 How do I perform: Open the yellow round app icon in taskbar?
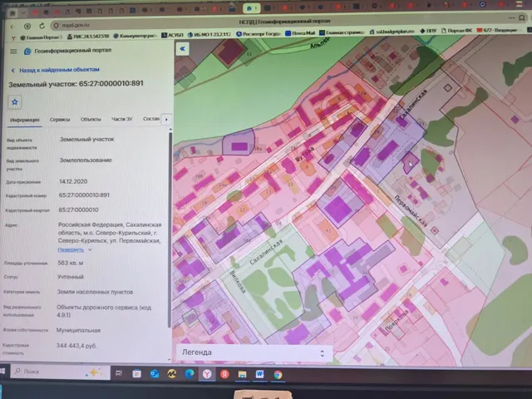point(172,374)
